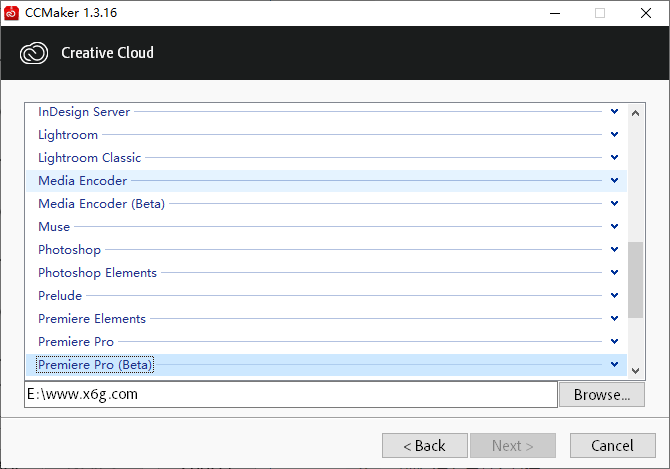Image resolution: width=670 pixels, height=469 pixels.
Task: Expand the Premiere Pro (Beta) chevron
Action: pyautogui.click(x=614, y=365)
